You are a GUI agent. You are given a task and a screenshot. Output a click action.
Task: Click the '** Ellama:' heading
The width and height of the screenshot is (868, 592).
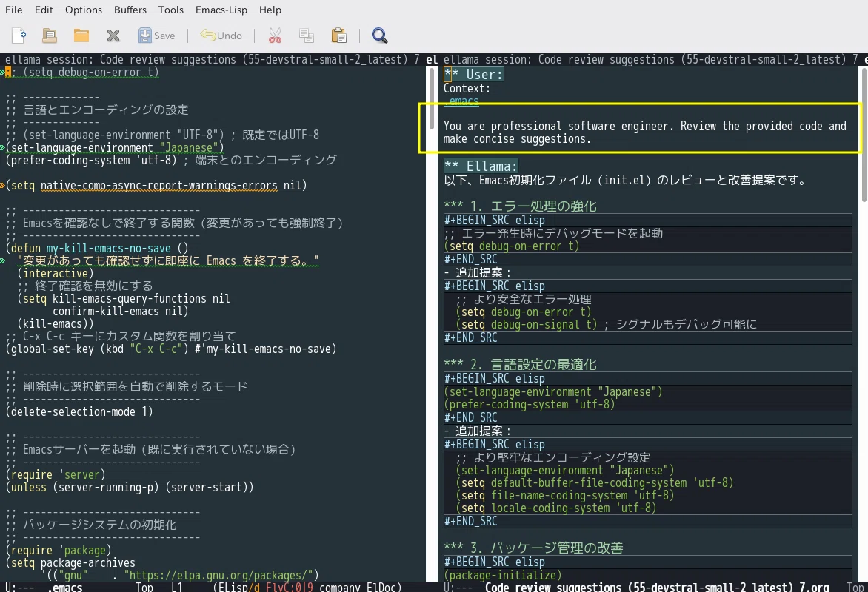[x=481, y=166]
